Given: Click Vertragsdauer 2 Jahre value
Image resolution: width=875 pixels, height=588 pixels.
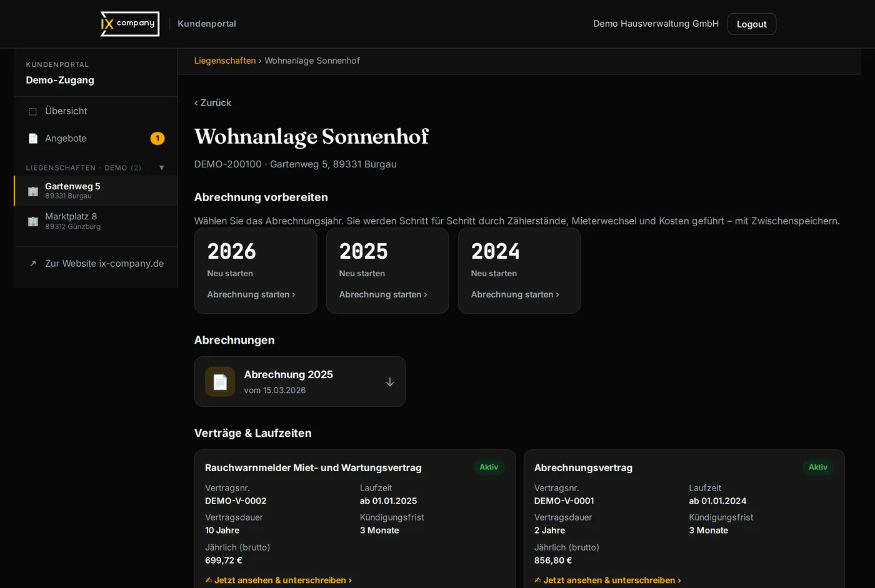Looking at the screenshot, I should pyautogui.click(x=549, y=531).
